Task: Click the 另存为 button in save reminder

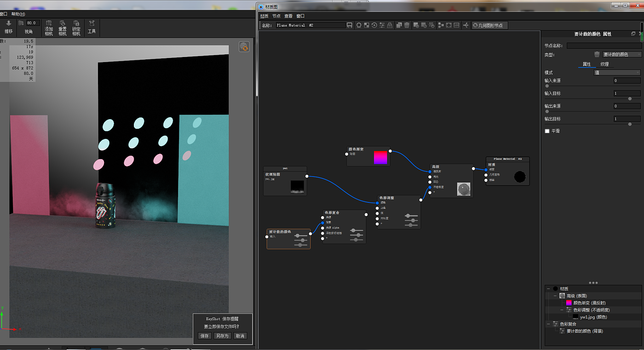Action: pyautogui.click(x=222, y=336)
